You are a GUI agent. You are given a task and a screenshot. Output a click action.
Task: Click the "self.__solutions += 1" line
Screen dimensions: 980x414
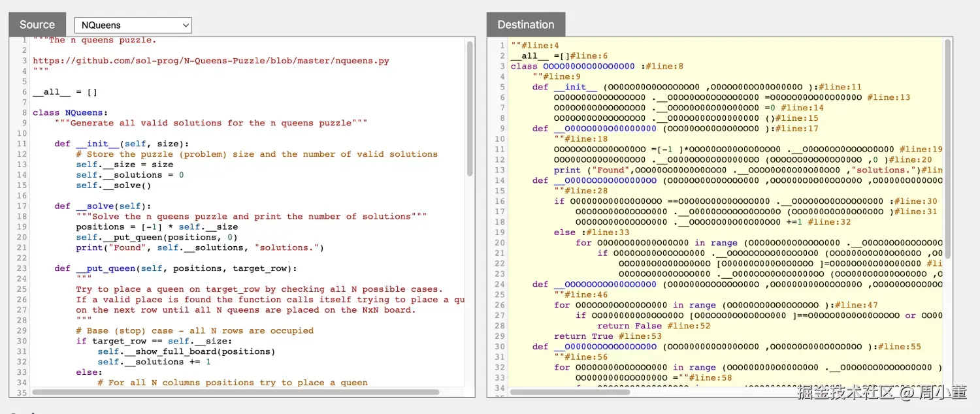click(154, 362)
